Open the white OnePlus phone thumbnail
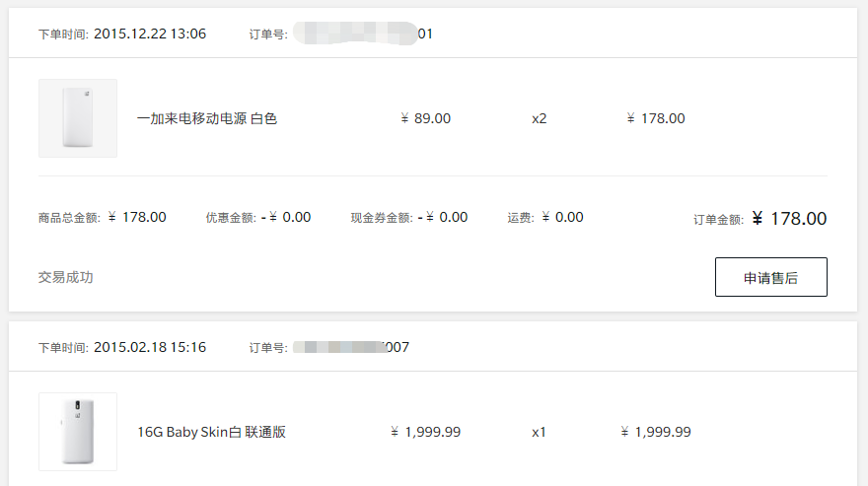The image size is (868, 486). pyautogui.click(x=78, y=432)
